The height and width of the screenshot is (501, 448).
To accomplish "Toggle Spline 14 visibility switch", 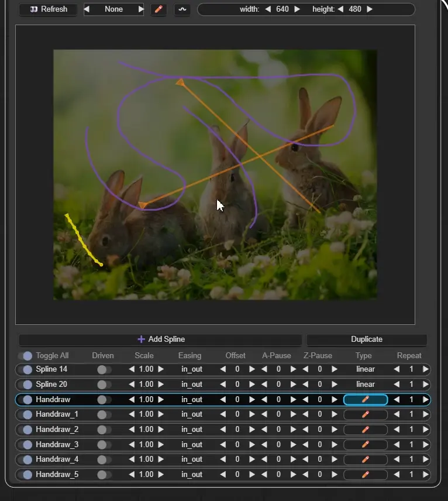I will pos(26,369).
